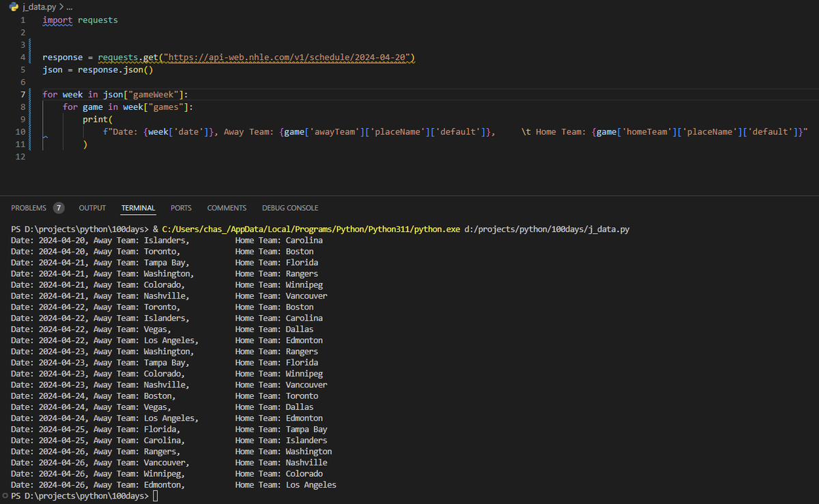Image resolution: width=819 pixels, height=504 pixels.
Task: Click the Python file icon in breadcrumb
Action: [x=13, y=7]
